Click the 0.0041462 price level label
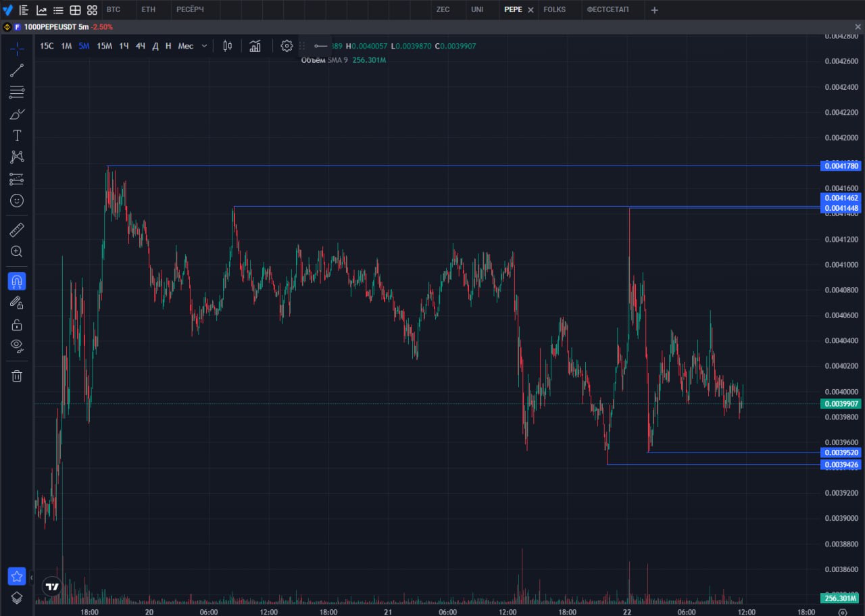The height and width of the screenshot is (616, 865). coord(841,198)
